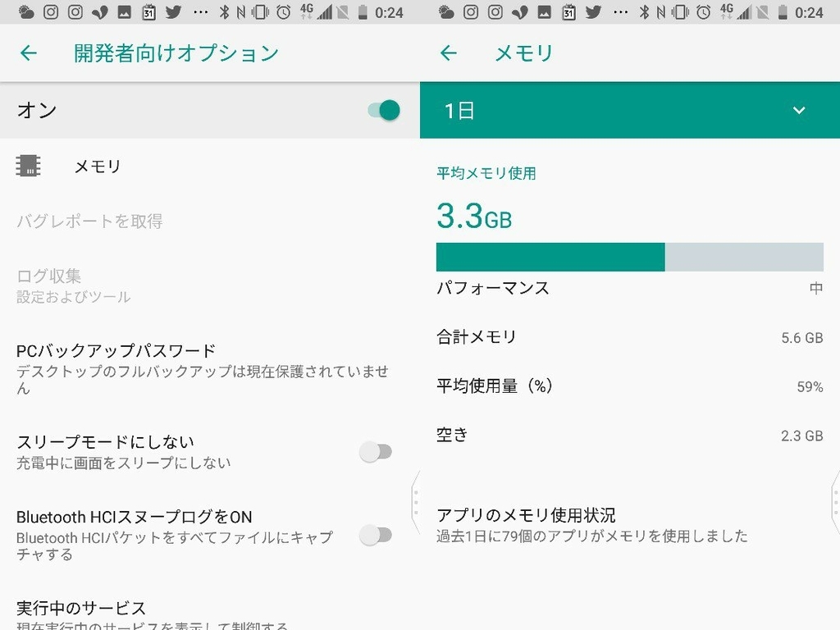This screenshot has height=630, width=840.
Task: Open PCバックアップパスワード setting
Action: click(x=210, y=369)
